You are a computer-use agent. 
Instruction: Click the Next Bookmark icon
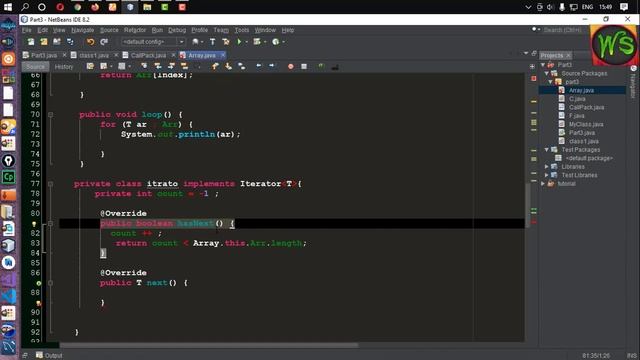(228, 66)
